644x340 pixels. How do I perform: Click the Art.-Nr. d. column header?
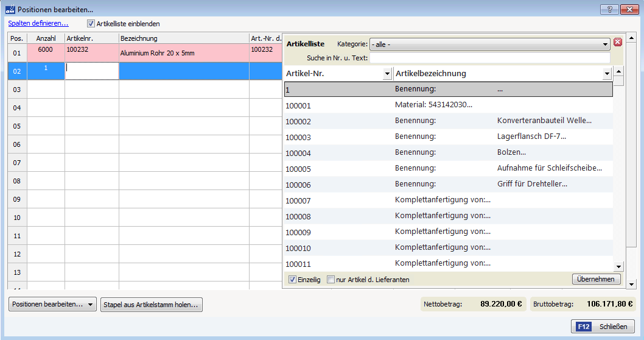pyautogui.click(x=266, y=38)
